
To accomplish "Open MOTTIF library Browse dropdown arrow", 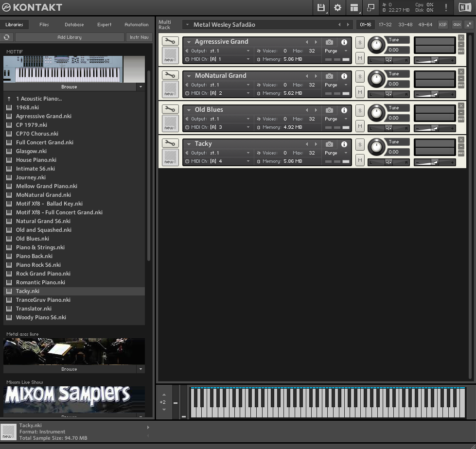I will (x=141, y=87).
